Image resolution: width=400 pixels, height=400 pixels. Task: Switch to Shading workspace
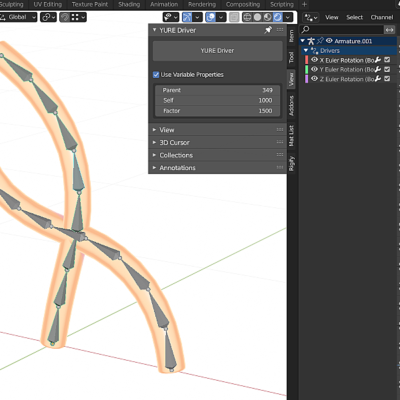129,4
